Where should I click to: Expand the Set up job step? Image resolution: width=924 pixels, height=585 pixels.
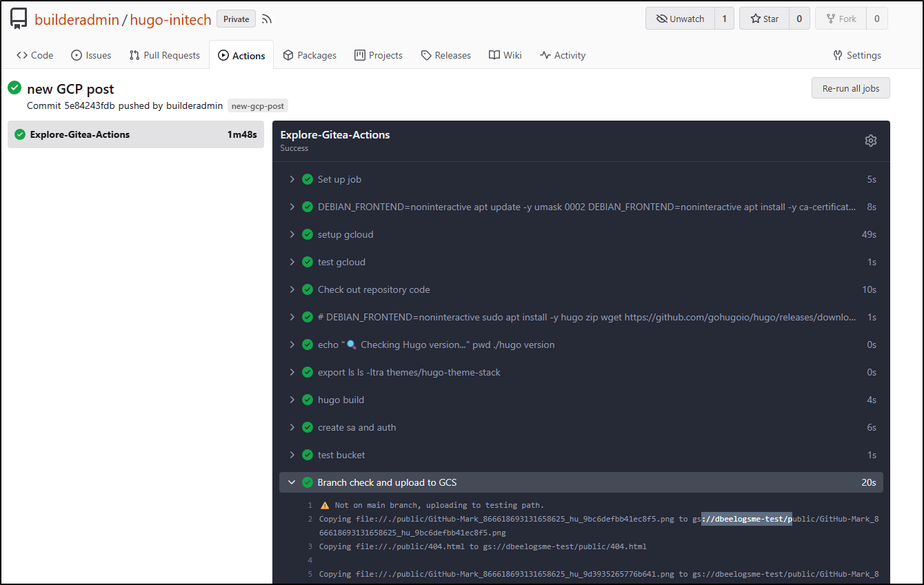pyautogui.click(x=339, y=179)
